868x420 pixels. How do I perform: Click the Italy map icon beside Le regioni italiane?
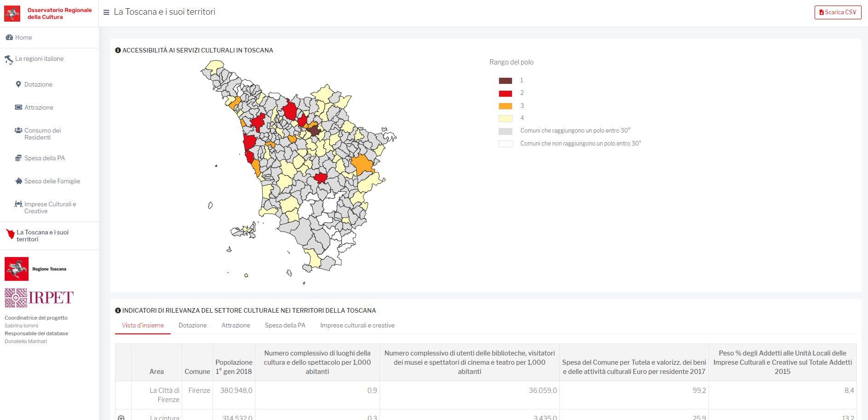click(9, 60)
